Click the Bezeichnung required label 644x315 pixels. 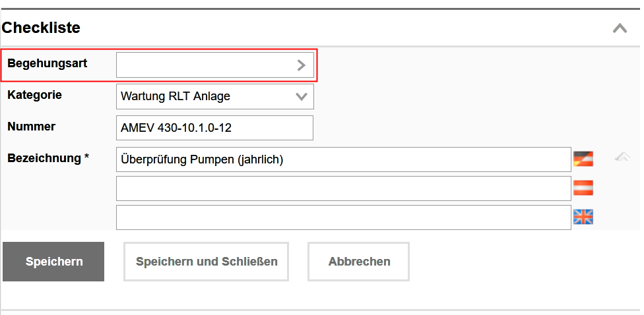(x=48, y=158)
